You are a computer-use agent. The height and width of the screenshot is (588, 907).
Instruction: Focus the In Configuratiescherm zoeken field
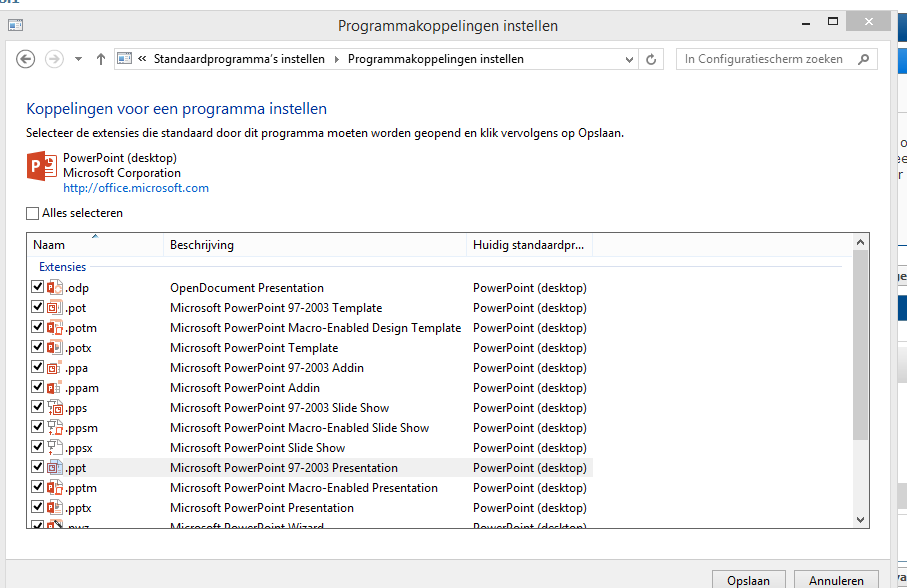click(x=777, y=59)
